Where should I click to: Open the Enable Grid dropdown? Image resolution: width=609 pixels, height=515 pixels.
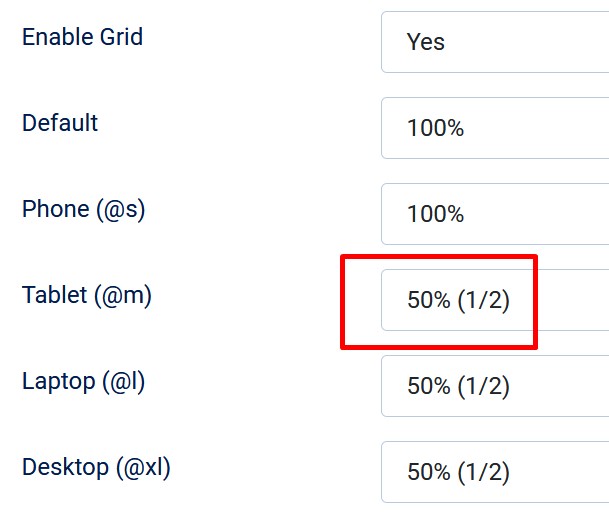[x=495, y=42]
